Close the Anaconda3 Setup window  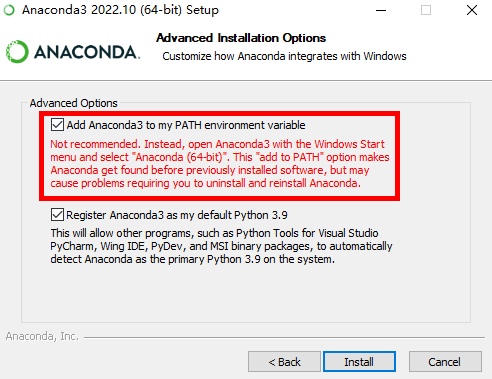472,10
